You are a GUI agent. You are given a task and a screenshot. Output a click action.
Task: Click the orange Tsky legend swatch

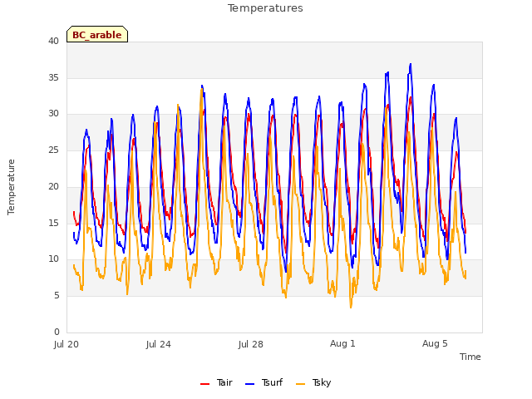click(301, 384)
